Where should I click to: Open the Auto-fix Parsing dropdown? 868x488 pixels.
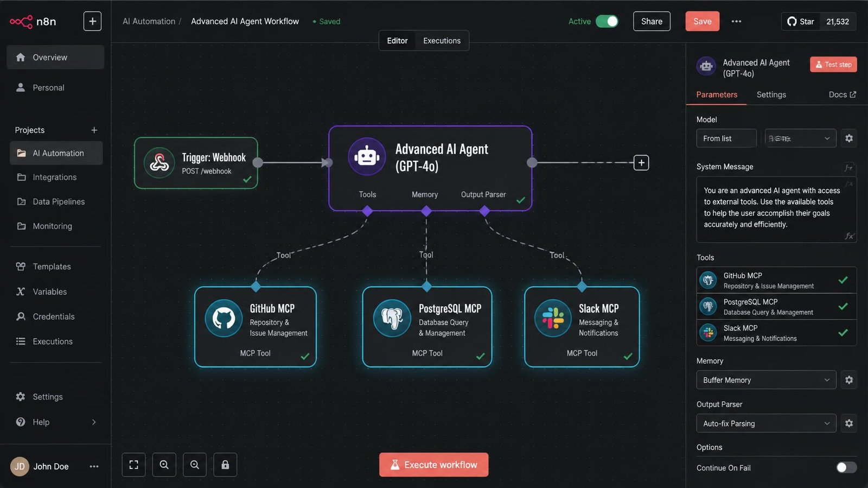tap(766, 423)
